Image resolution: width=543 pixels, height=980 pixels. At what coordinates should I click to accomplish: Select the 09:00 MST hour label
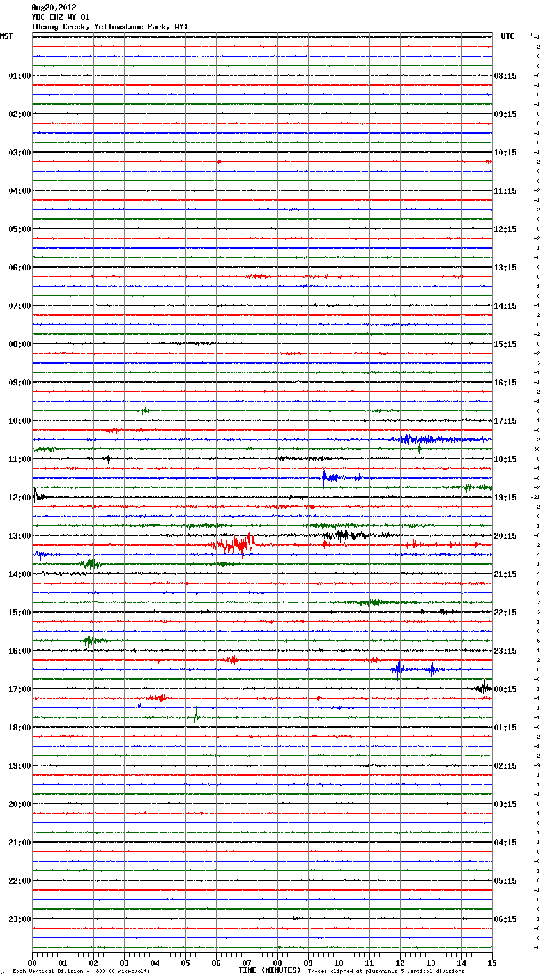coord(20,383)
